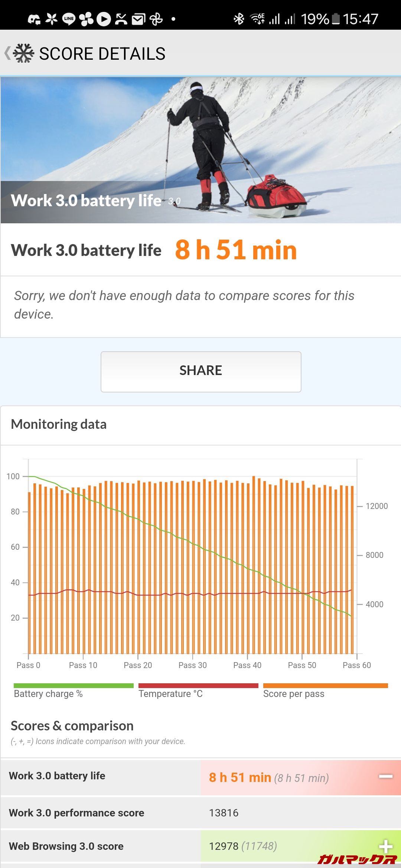Tap the Bluetooth status icon
The image size is (401, 868).
tap(239, 19)
